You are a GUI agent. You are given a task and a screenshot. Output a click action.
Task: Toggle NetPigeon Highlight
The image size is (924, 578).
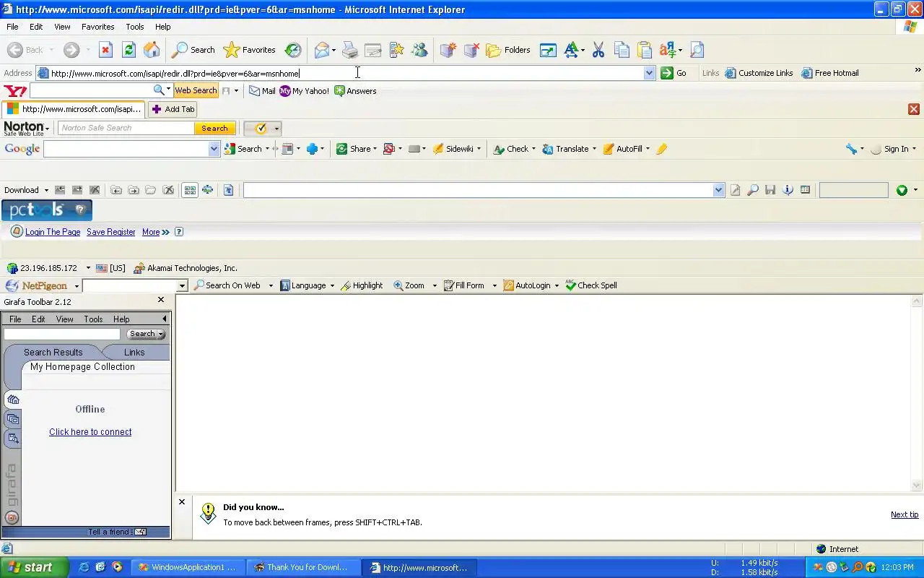point(361,285)
